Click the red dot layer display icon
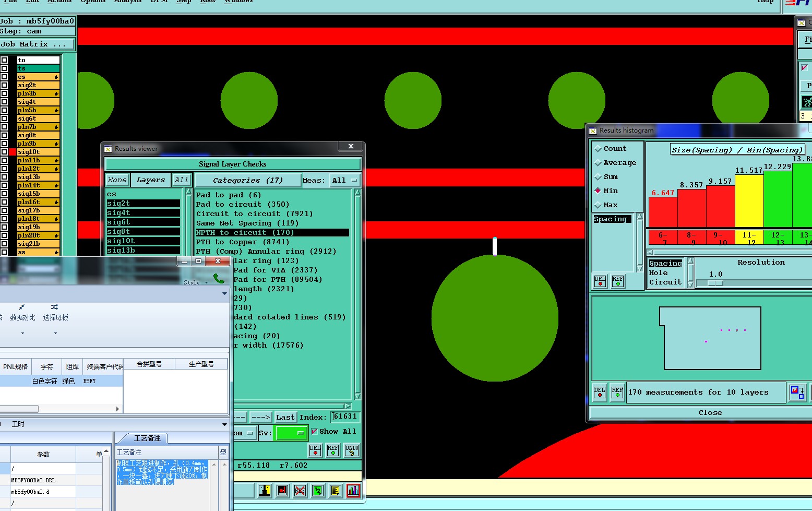This screenshot has width=812, height=511. coord(282,491)
